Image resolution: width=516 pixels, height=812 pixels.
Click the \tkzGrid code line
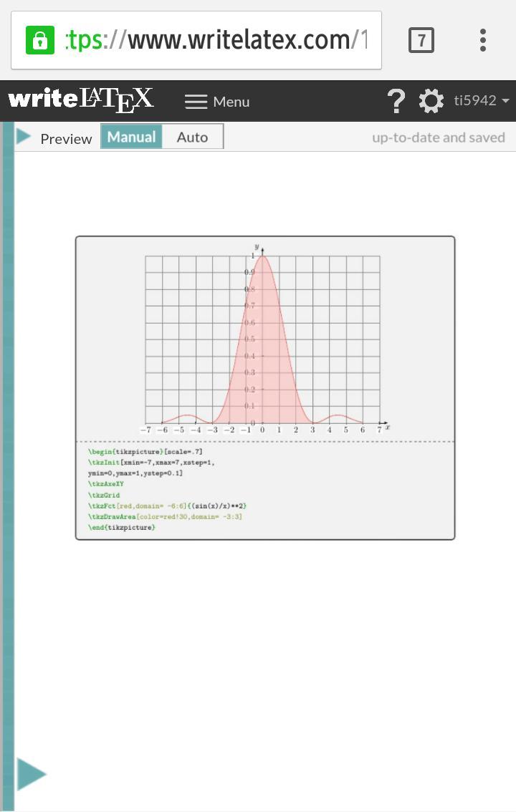click(104, 495)
